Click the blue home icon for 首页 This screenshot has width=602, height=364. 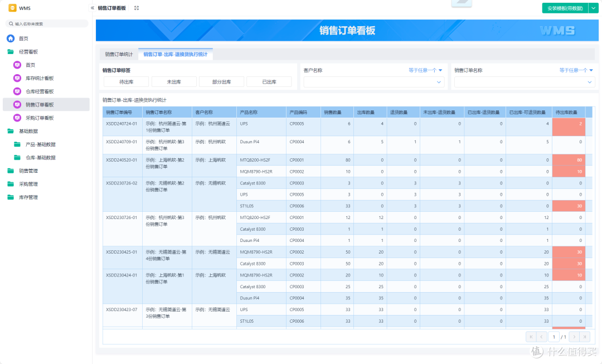pyautogui.click(x=11, y=38)
